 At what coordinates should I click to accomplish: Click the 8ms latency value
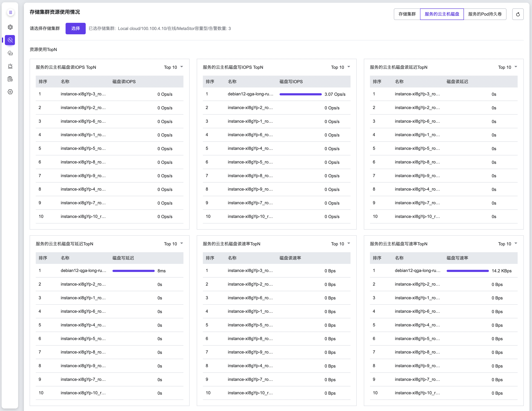[162, 271]
